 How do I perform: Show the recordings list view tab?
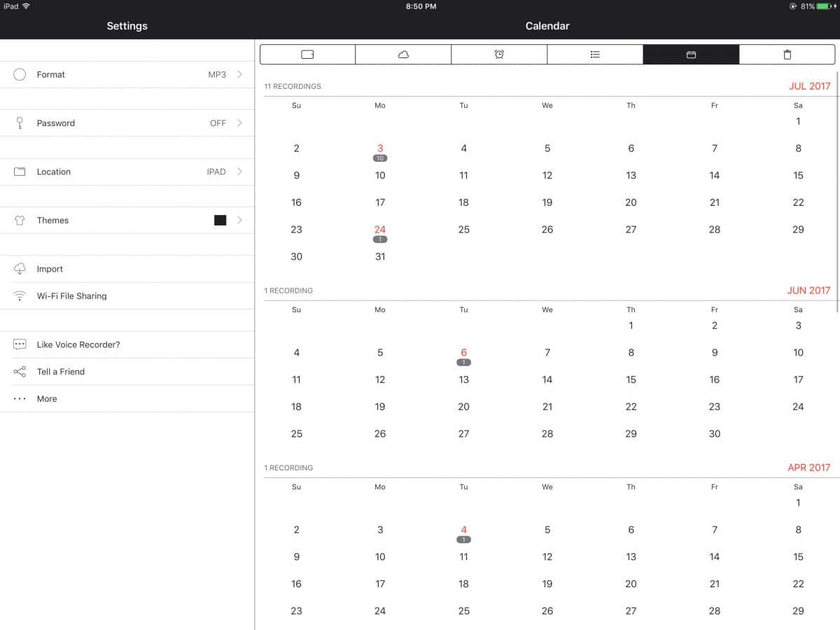coord(595,55)
